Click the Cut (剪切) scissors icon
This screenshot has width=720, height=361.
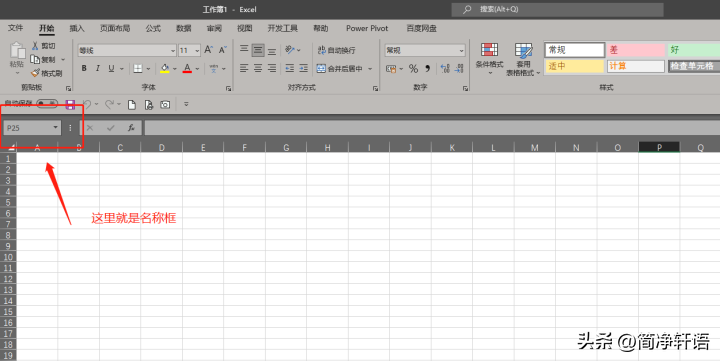click(x=35, y=45)
